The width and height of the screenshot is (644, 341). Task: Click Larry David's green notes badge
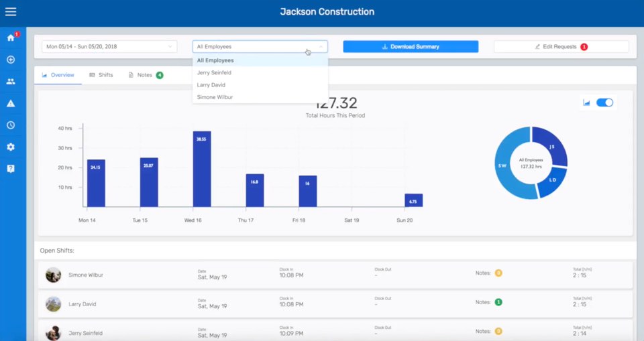pos(498,302)
